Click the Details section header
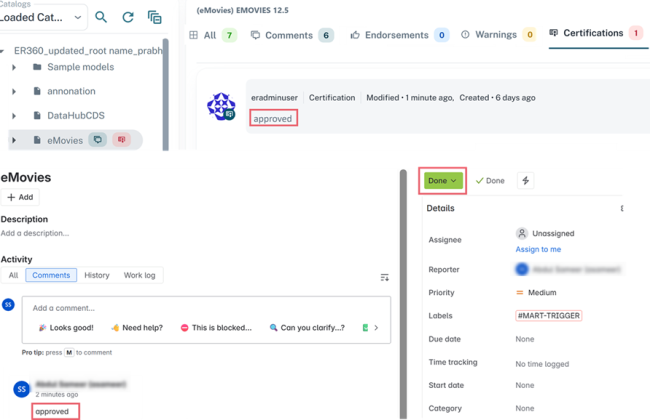The width and height of the screenshot is (650, 420). click(440, 208)
